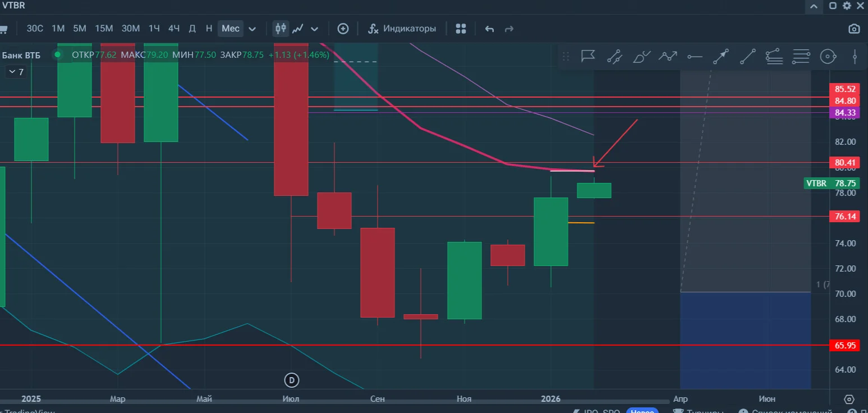
Task: Click the purple 84.33 price label
Action: (x=845, y=113)
